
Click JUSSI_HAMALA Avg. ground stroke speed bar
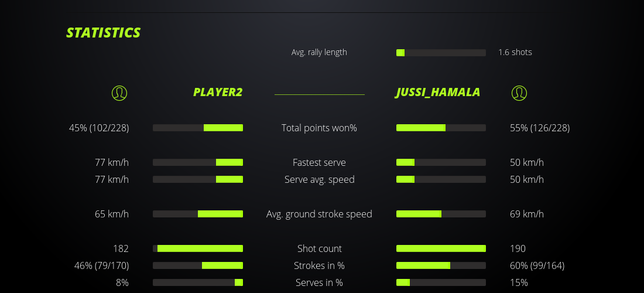pyautogui.click(x=441, y=214)
